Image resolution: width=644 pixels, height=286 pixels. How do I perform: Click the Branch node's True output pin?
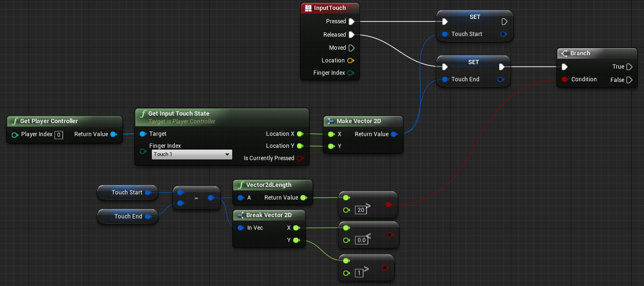[629, 67]
